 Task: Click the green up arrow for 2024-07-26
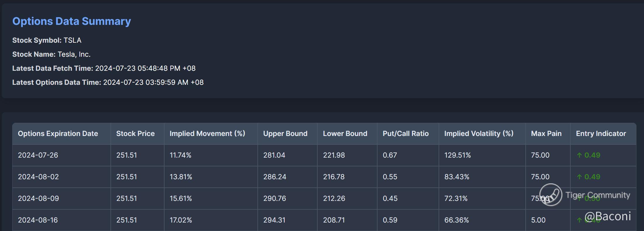(x=579, y=155)
